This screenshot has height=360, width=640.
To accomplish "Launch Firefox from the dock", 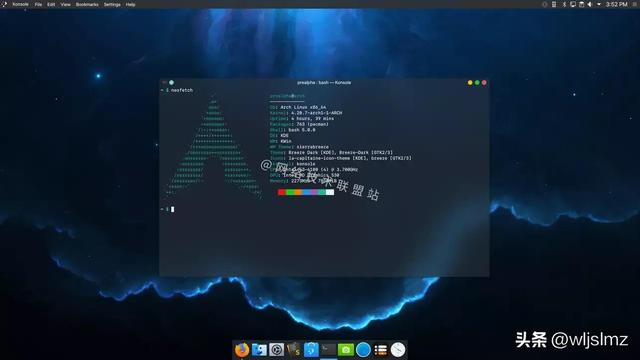I will pos(242,350).
